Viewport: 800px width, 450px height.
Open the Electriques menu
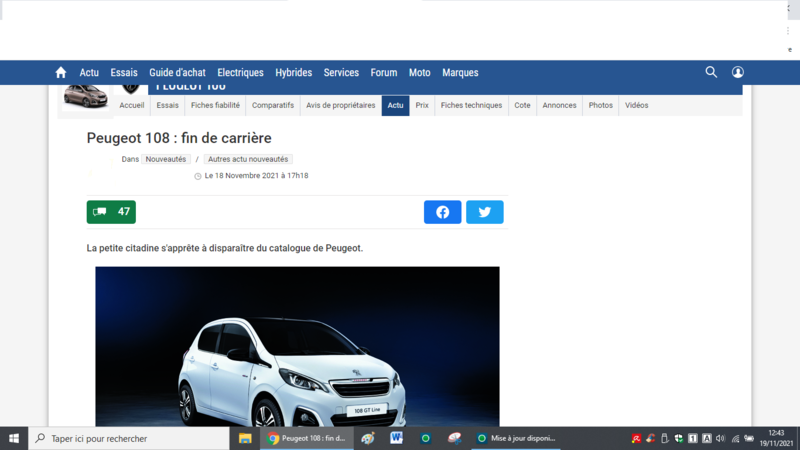[240, 72]
